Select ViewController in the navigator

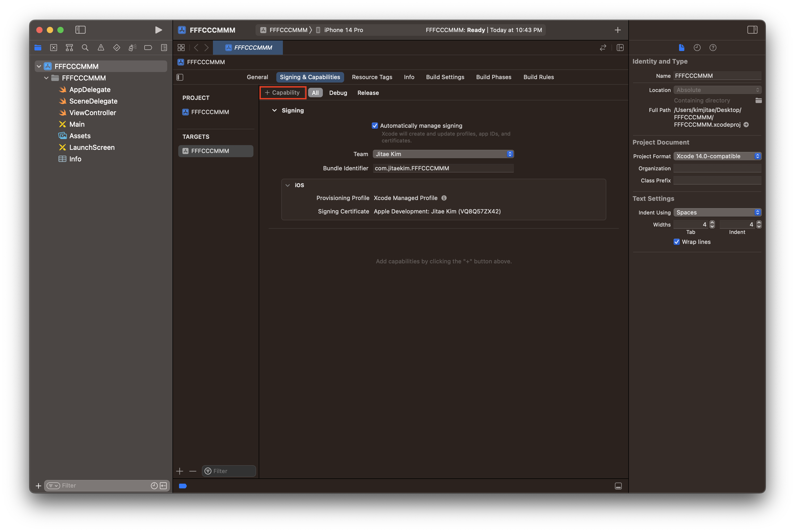(x=92, y=113)
